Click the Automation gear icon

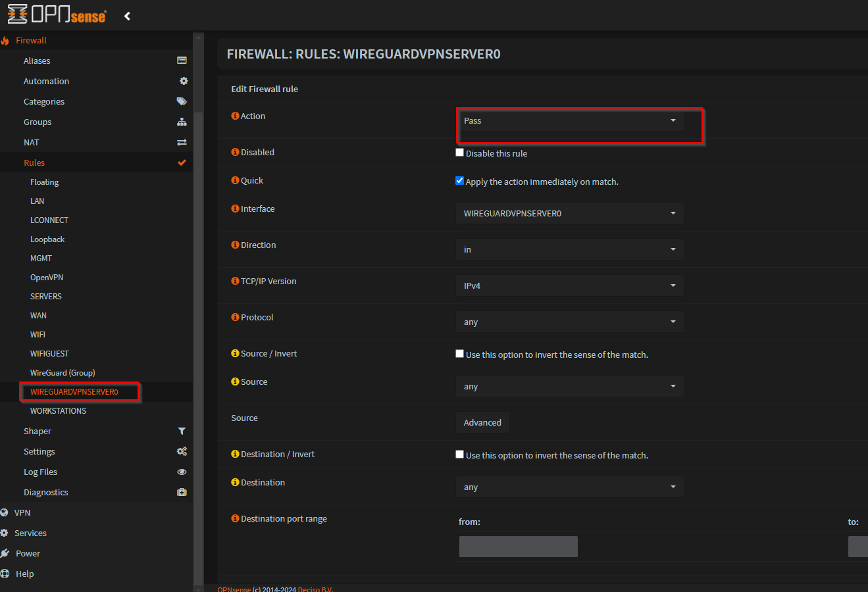point(184,81)
